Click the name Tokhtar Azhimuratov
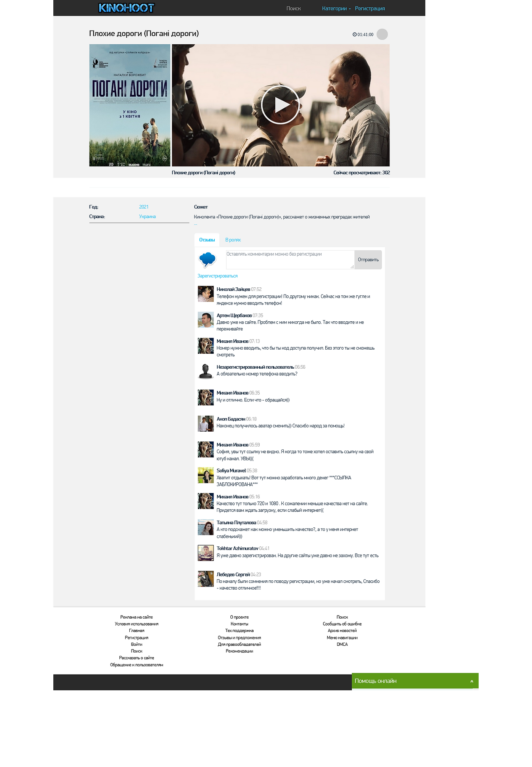The height and width of the screenshot is (767, 532). 238,548
